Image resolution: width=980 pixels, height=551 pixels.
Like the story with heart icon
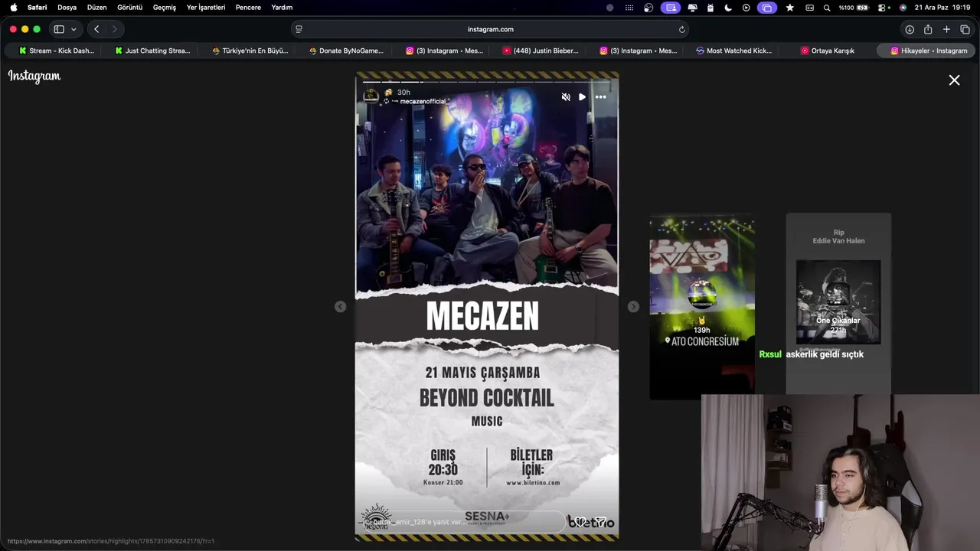point(581,522)
